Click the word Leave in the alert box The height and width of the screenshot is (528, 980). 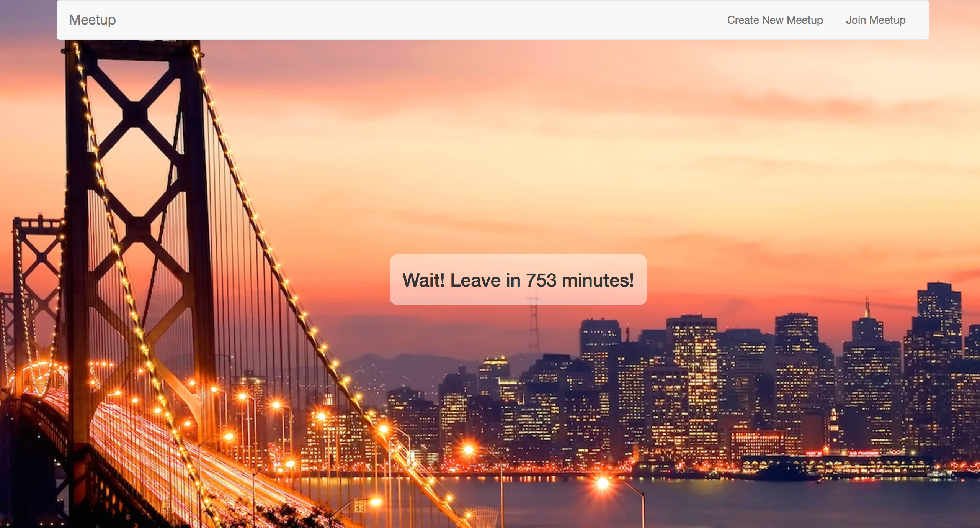pos(475,280)
